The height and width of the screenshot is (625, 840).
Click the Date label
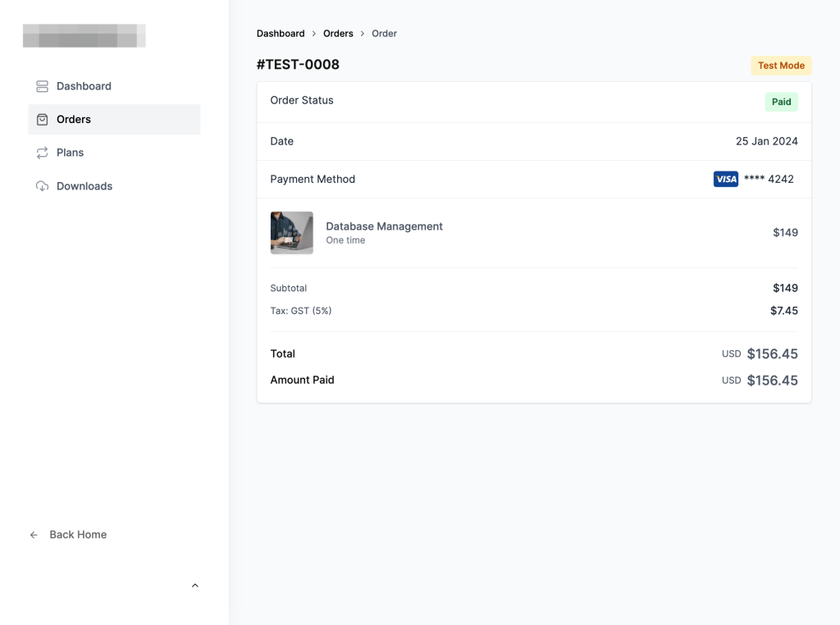(x=282, y=141)
